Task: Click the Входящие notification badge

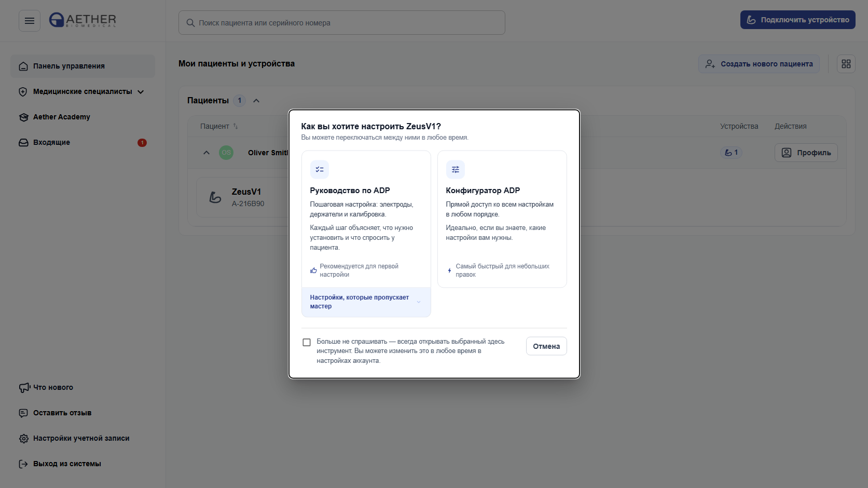Action: (142, 143)
